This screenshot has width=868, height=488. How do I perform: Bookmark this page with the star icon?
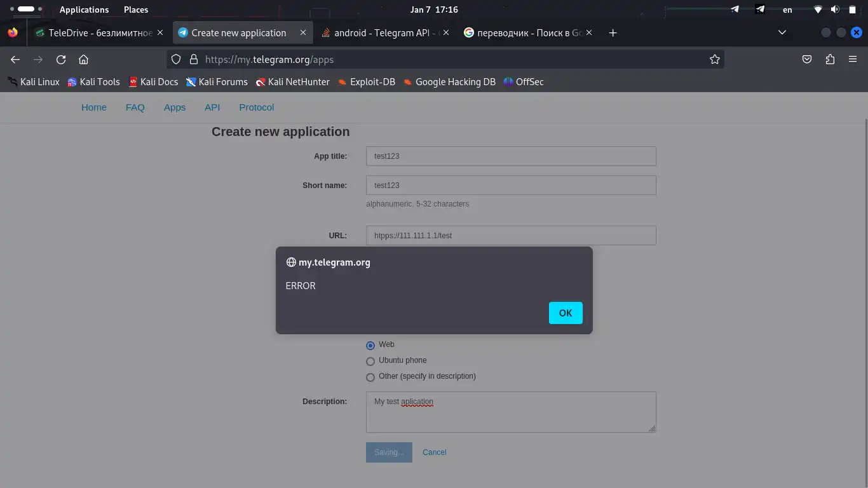point(715,59)
